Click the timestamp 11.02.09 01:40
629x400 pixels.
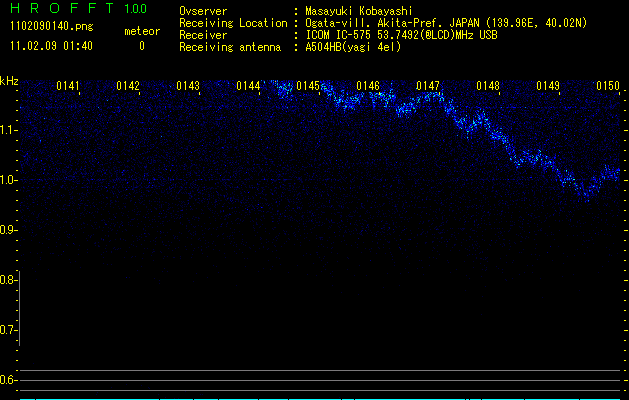[51, 46]
